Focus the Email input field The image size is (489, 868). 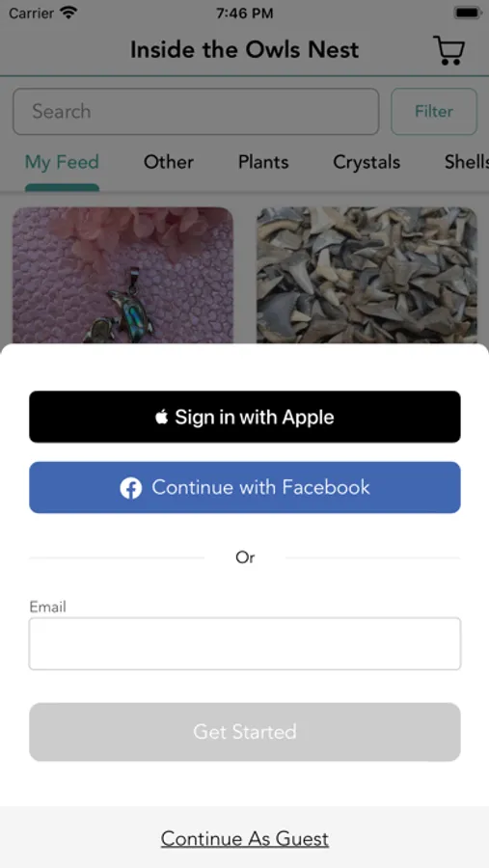245,644
